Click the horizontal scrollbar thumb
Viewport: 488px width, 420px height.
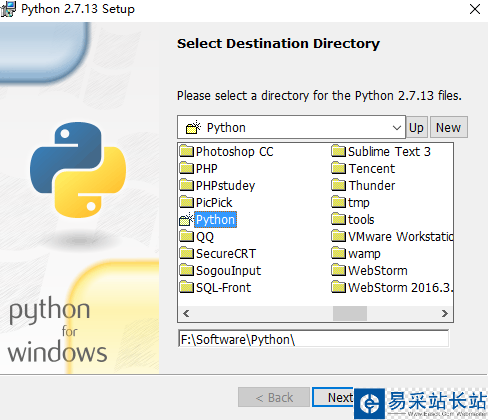click(x=350, y=313)
